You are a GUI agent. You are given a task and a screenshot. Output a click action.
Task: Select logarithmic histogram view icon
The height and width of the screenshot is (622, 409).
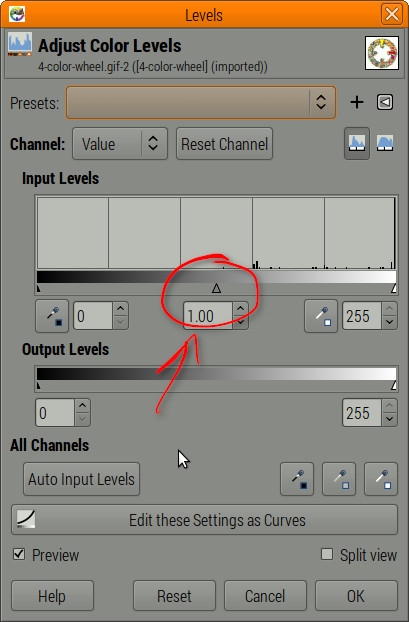pyautogui.click(x=384, y=143)
